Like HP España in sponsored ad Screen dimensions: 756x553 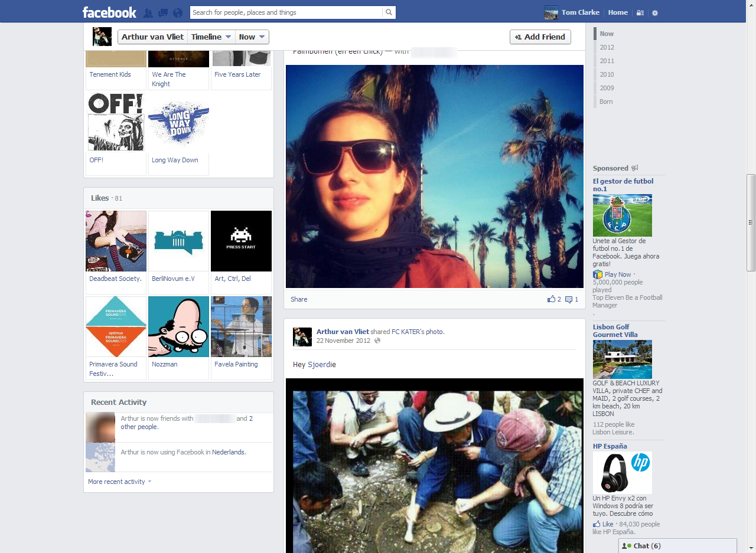coord(607,524)
